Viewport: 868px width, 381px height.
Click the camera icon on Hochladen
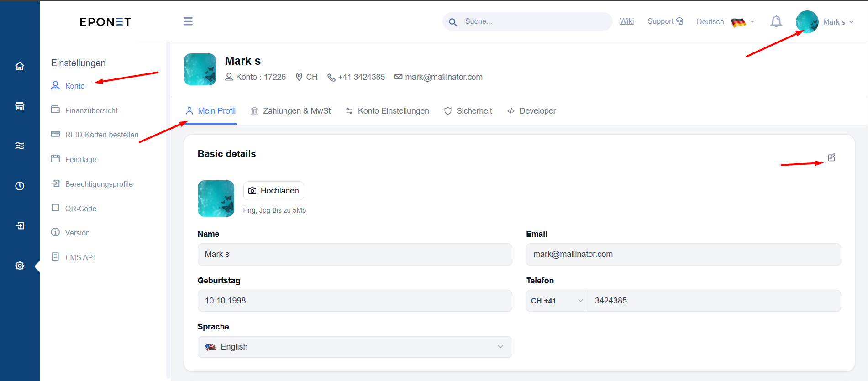(252, 191)
